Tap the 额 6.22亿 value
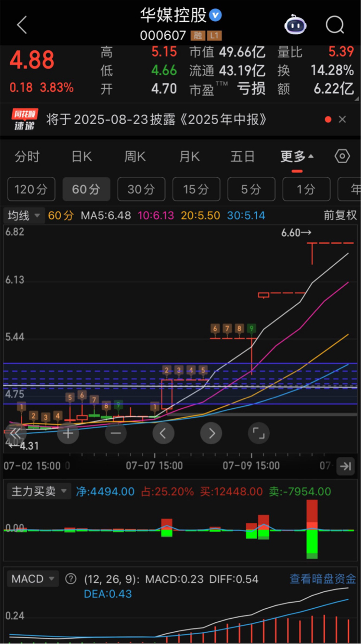This screenshot has width=361, height=644. [334, 88]
